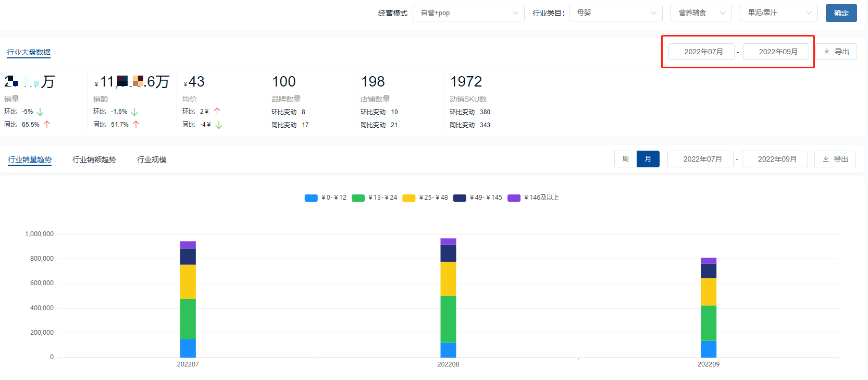Select the 行业大盘数据 tab
This screenshot has width=868, height=380.
coord(29,52)
